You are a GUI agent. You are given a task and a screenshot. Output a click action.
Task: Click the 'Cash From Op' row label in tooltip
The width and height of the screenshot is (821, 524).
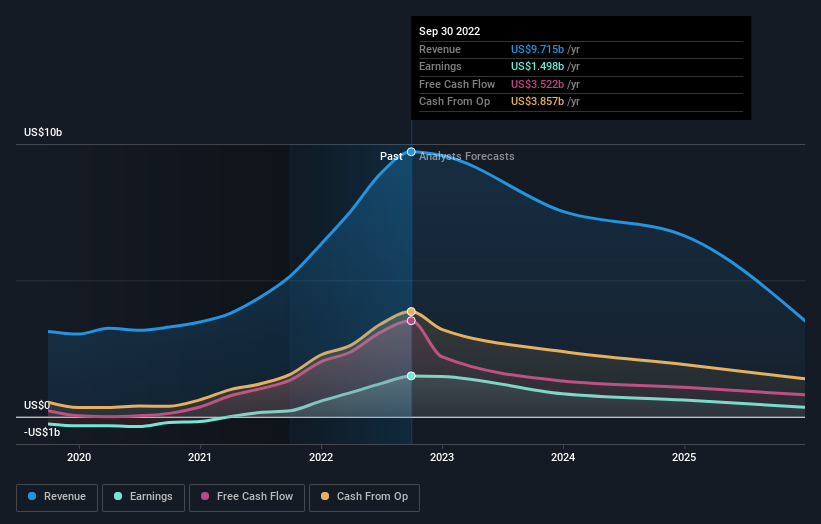coord(454,102)
